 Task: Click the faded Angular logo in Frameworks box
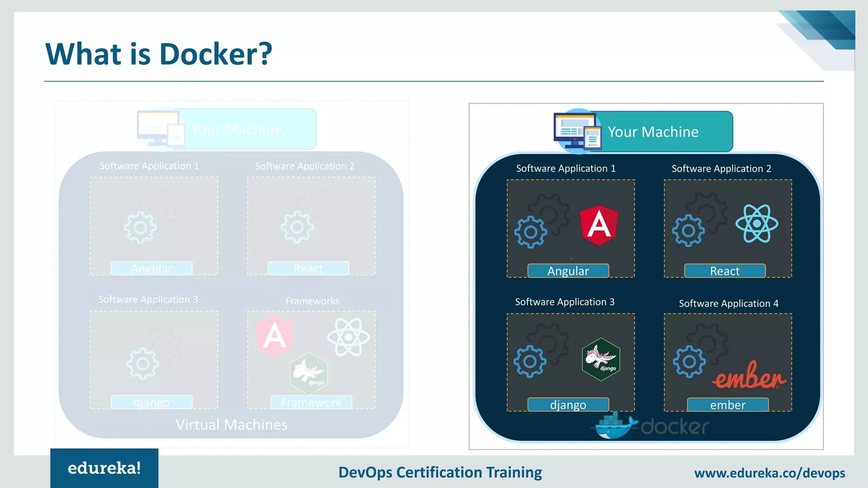pyautogui.click(x=275, y=336)
